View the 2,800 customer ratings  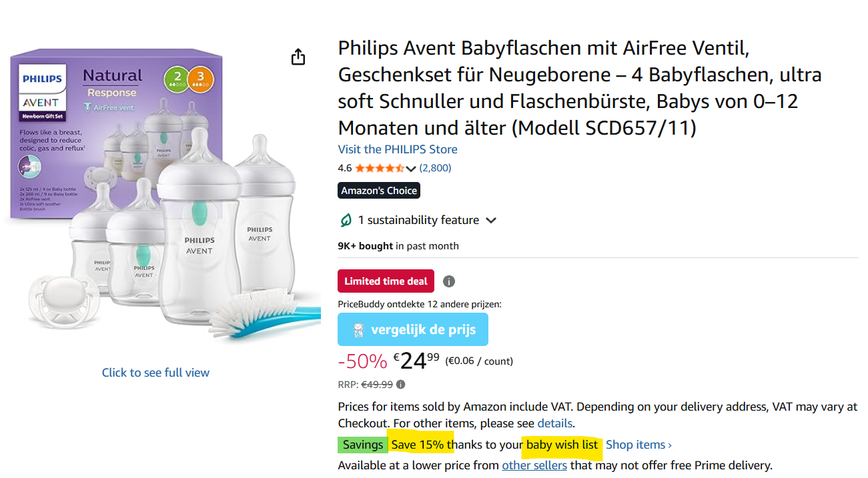coord(435,168)
